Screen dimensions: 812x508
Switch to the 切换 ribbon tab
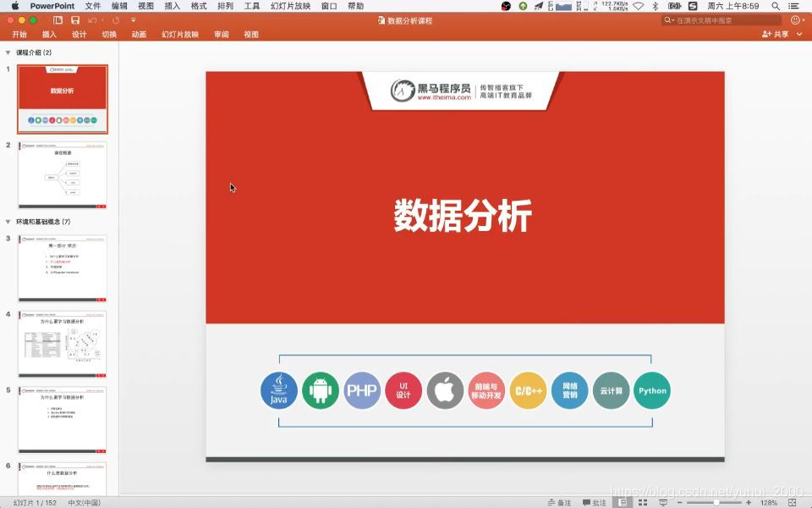click(x=109, y=34)
